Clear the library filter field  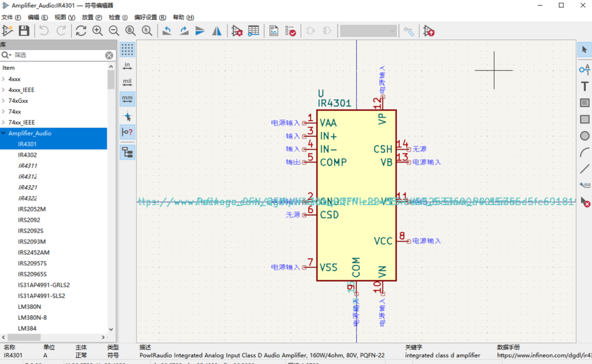109,55
